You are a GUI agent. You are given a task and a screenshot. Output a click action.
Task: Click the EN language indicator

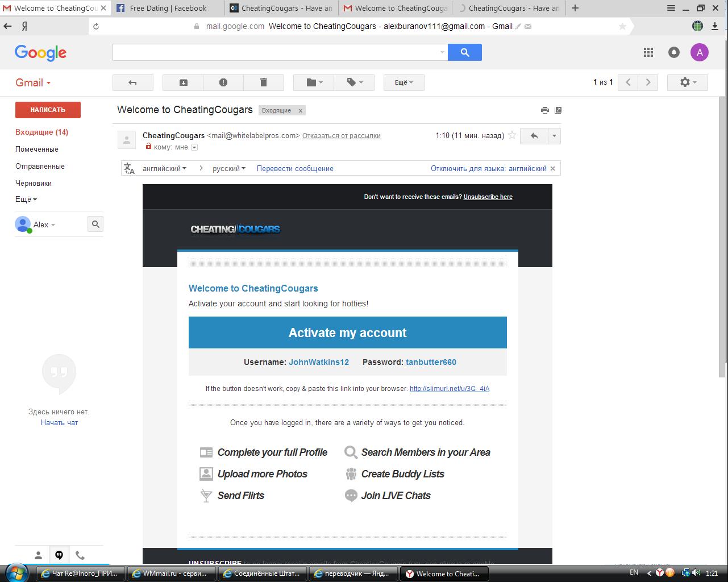pos(634,572)
